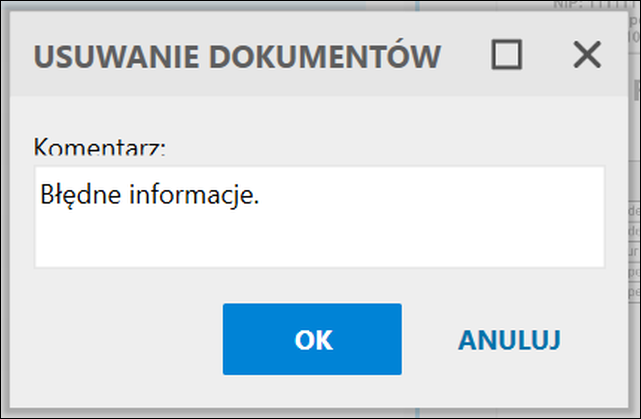The height and width of the screenshot is (419, 641).
Task: Confirm document deletion with OK
Action: pyautogui.click(x=312, y=339)
